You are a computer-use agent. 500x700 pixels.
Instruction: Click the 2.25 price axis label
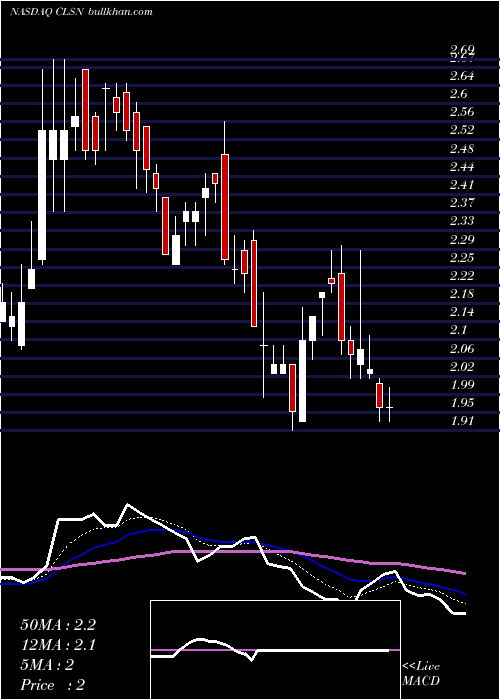462,258
